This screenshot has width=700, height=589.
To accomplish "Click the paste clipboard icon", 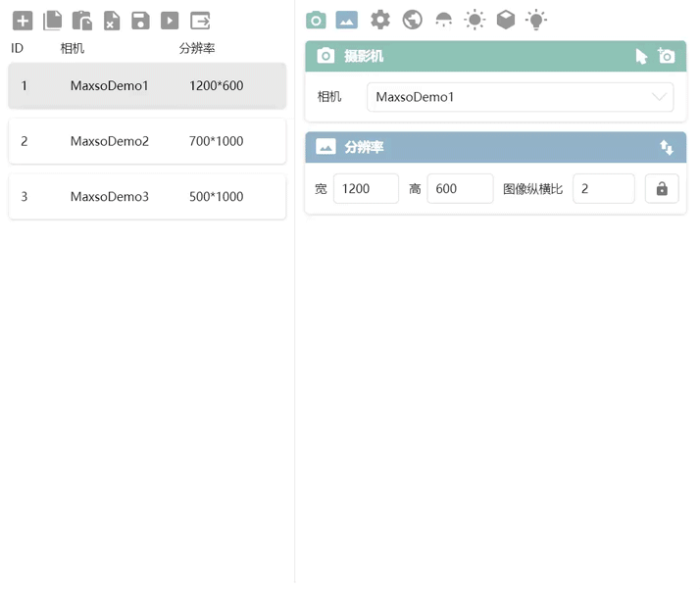I will click(82, 21).
